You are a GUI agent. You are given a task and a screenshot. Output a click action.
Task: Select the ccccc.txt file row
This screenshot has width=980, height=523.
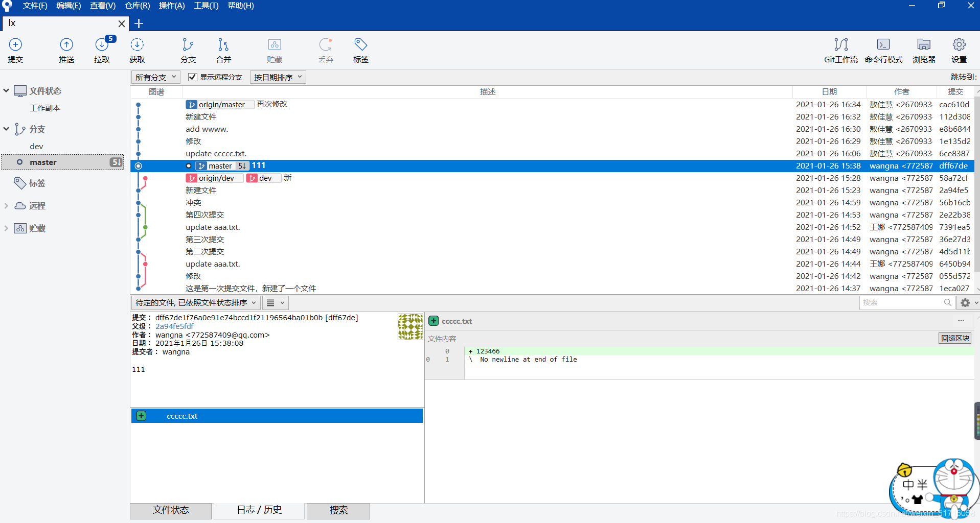(277, 416)
